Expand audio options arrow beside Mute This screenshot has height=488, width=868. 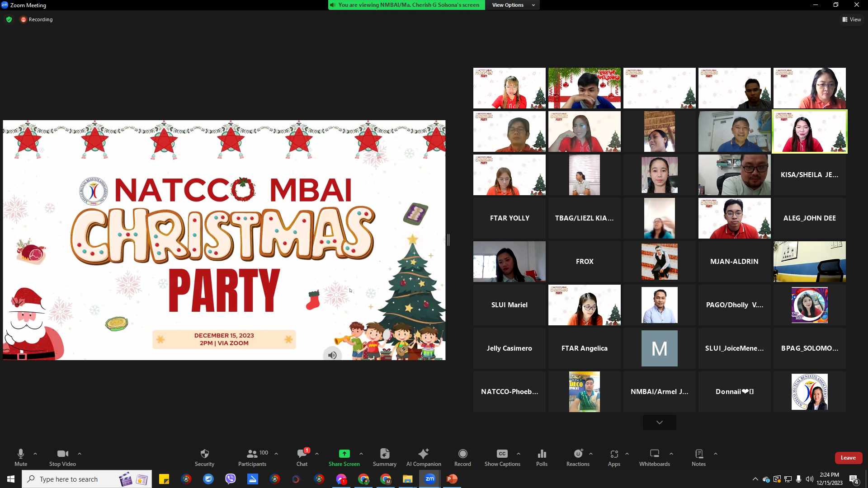click(35, 453)
